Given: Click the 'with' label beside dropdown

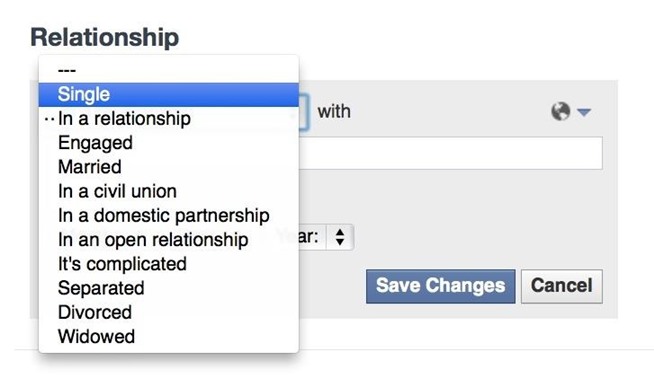Looking at the screenshot, I should click(334, 112).
